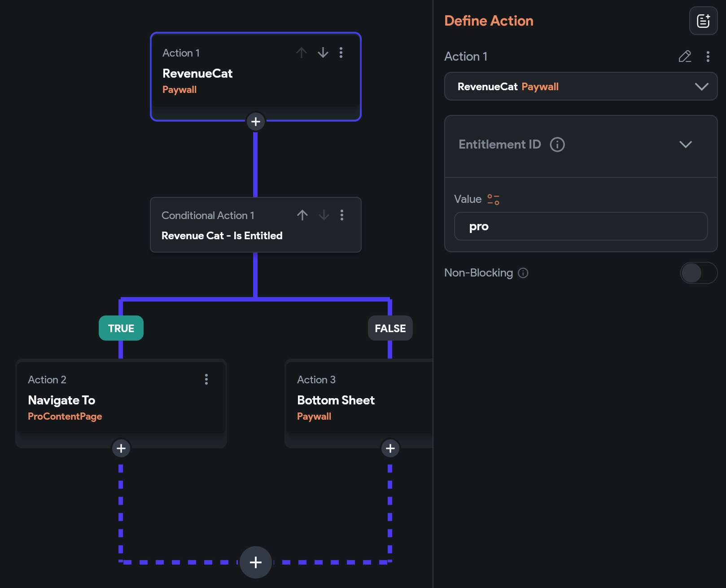Open RevenueCat Paywall action type dropdown
Viewport: 726px width, 588px height.
pyautogui.click(x=581, y=86)
